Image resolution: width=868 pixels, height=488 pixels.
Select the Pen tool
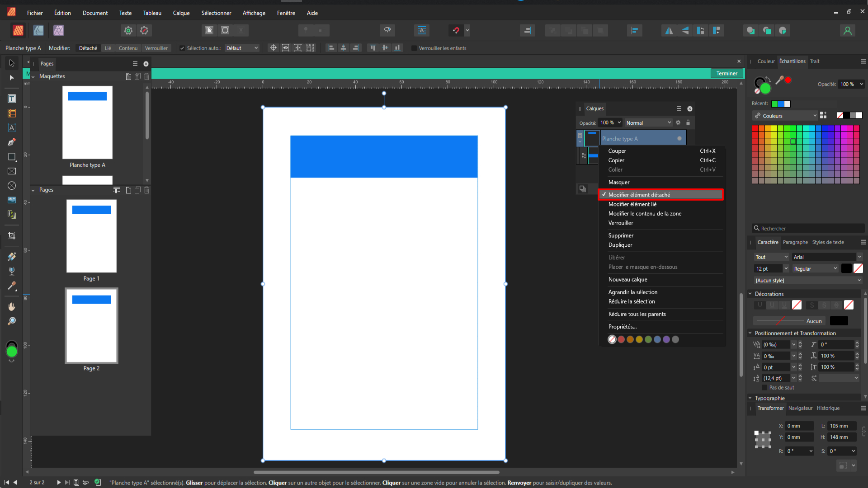pyautogui.click(x=12, y=142)
